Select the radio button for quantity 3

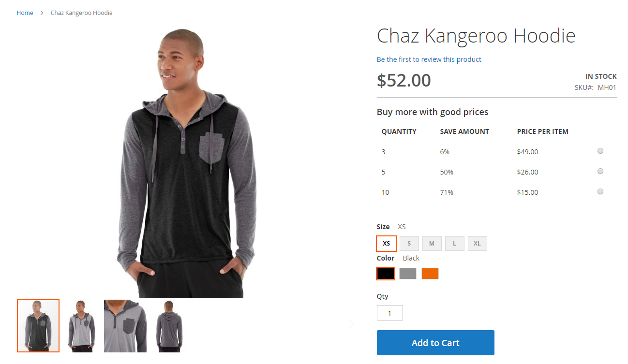(x=600, y=151)
